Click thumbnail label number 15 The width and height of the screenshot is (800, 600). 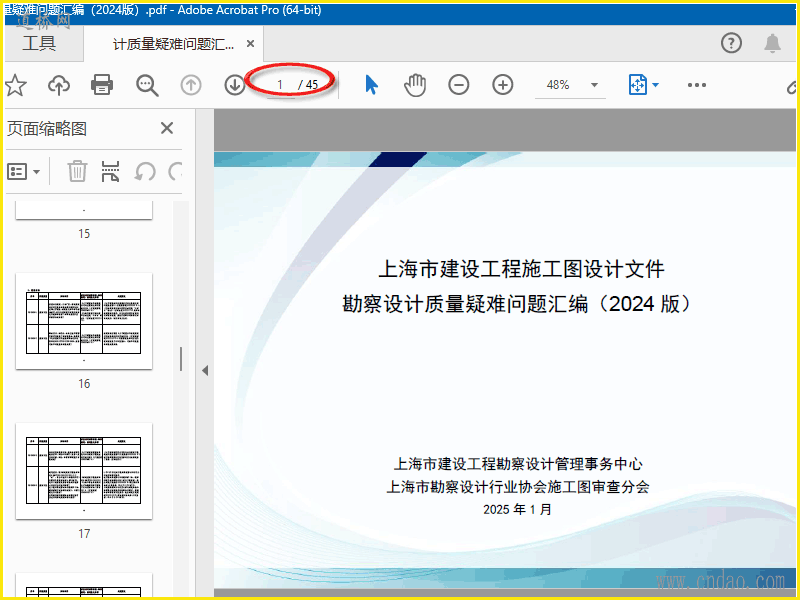[x=84, y=234]
